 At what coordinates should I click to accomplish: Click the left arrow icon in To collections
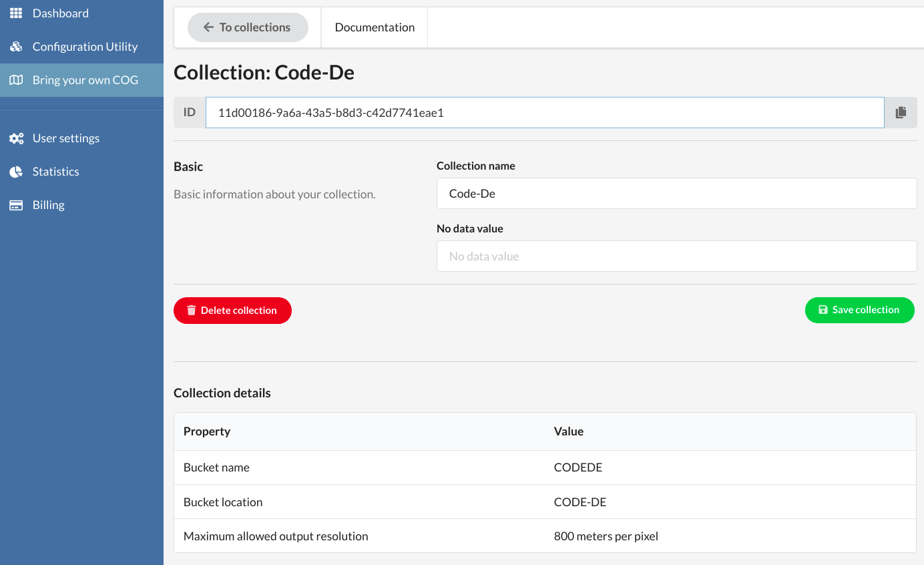[x=208, y=27]
